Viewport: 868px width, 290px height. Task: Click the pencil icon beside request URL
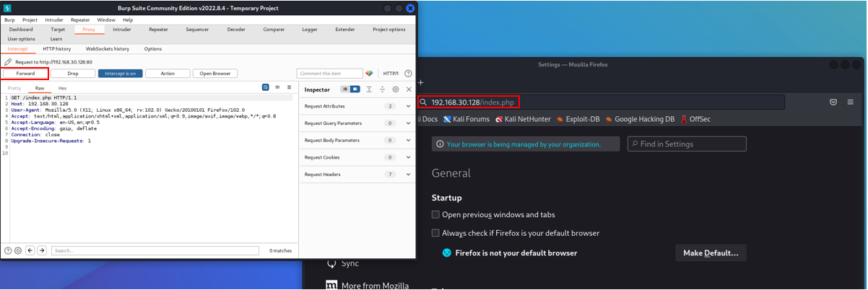[8, 62]
